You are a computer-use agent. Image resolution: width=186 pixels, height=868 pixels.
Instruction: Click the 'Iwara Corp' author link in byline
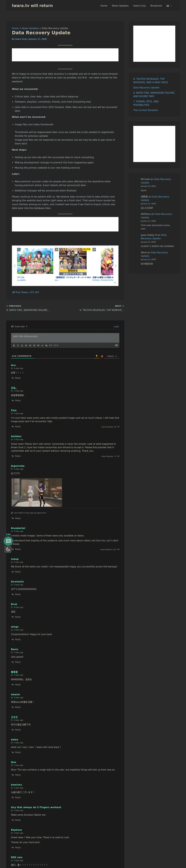[x=21, y=39]
